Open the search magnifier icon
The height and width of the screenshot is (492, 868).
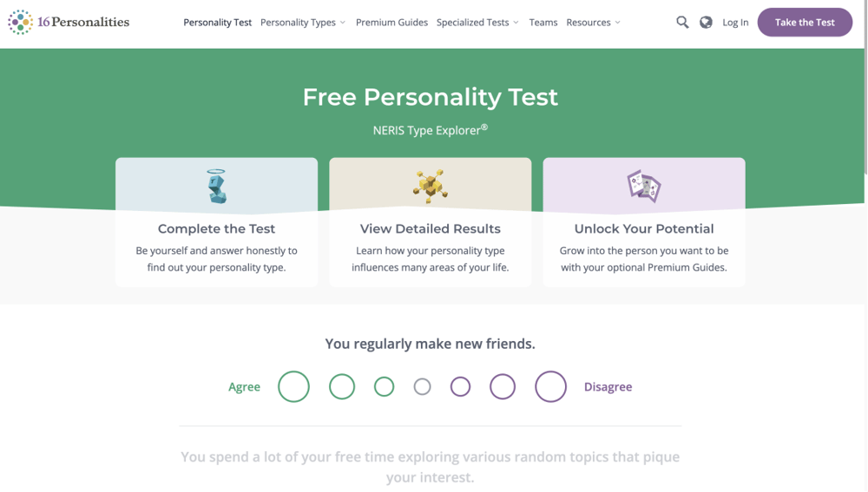682,23
